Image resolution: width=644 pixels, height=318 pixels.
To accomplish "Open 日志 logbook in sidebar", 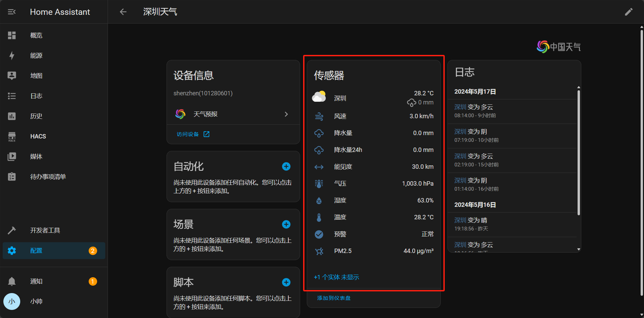I will (54, 96).
